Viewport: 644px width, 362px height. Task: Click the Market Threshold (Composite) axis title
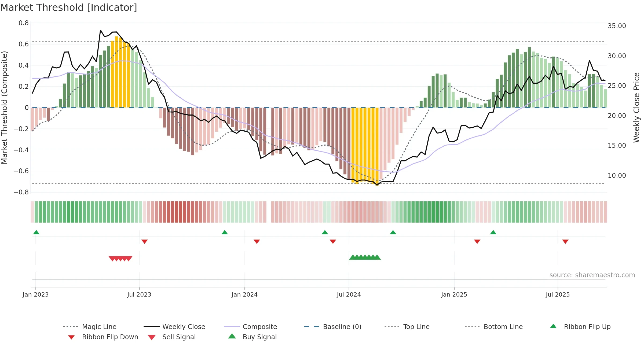[4, 108]
